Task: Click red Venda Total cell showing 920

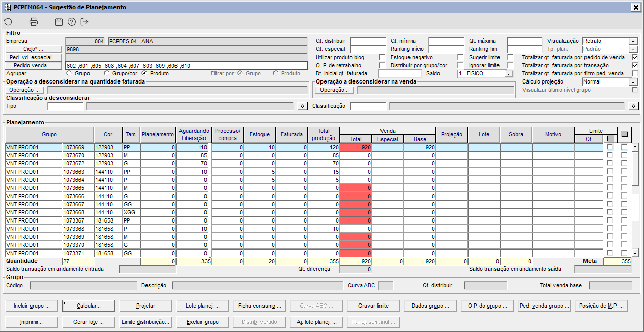Action: click(355, 147)
